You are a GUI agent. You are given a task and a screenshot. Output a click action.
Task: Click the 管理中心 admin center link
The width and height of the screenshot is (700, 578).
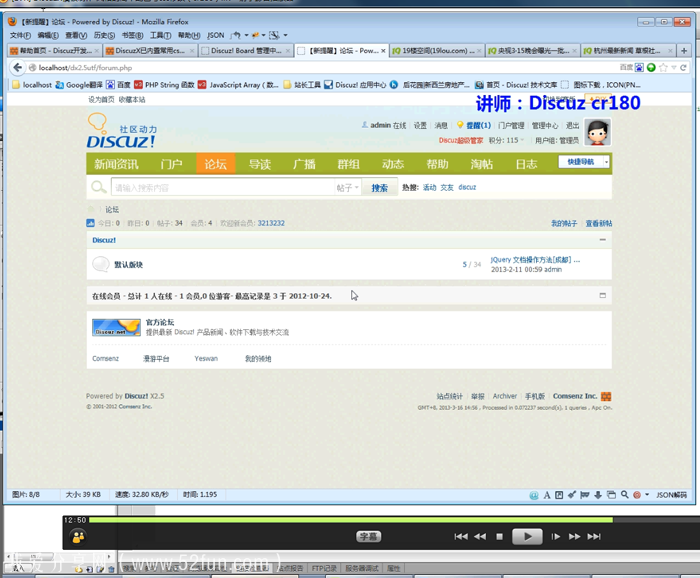point(545,125)
